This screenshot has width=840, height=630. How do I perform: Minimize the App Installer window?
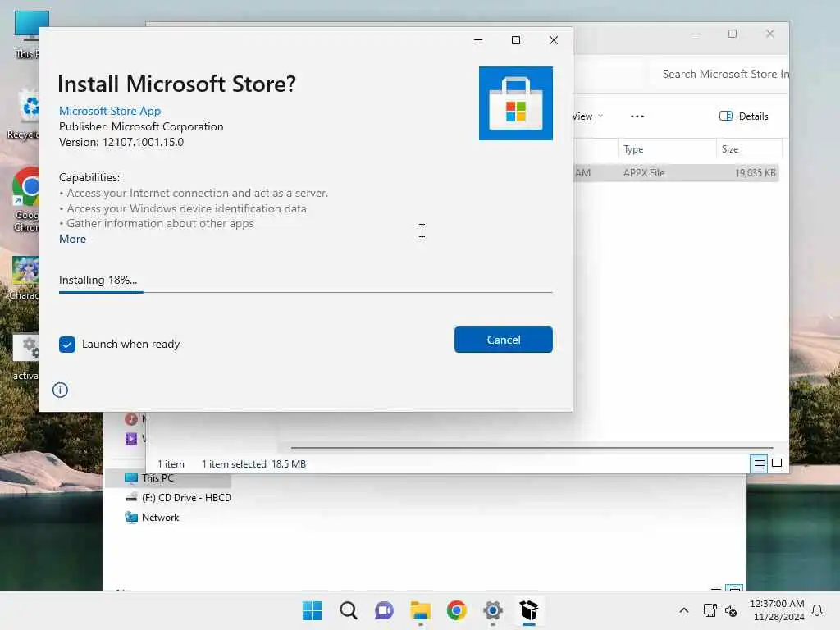click(478, 40)
